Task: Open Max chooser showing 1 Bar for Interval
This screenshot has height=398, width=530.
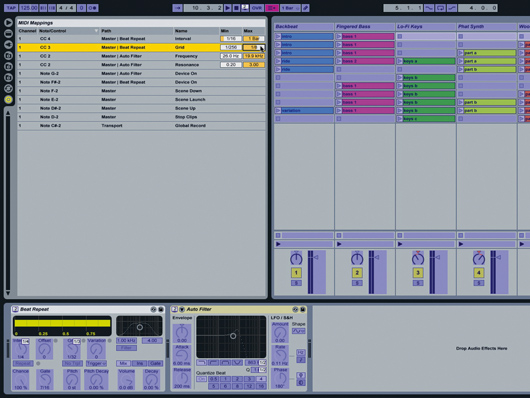Action: (x=254, y=39)
